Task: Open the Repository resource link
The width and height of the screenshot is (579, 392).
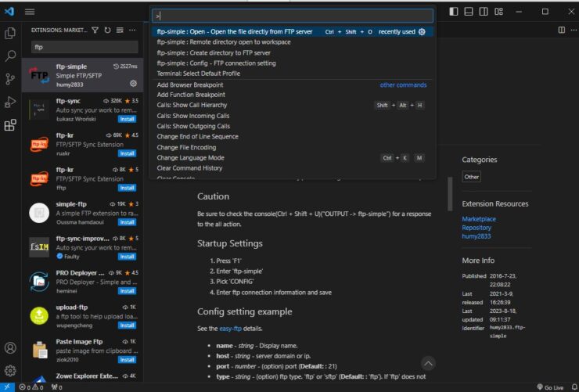Action: [477, 228]
